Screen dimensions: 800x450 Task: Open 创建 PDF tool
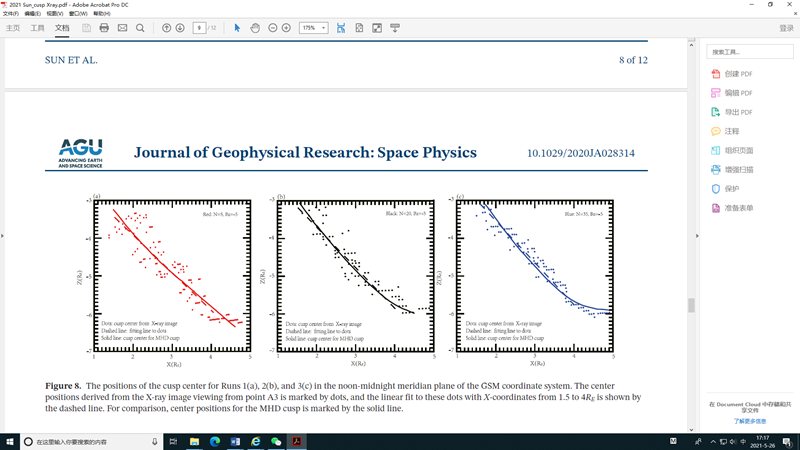pos(738,74)
